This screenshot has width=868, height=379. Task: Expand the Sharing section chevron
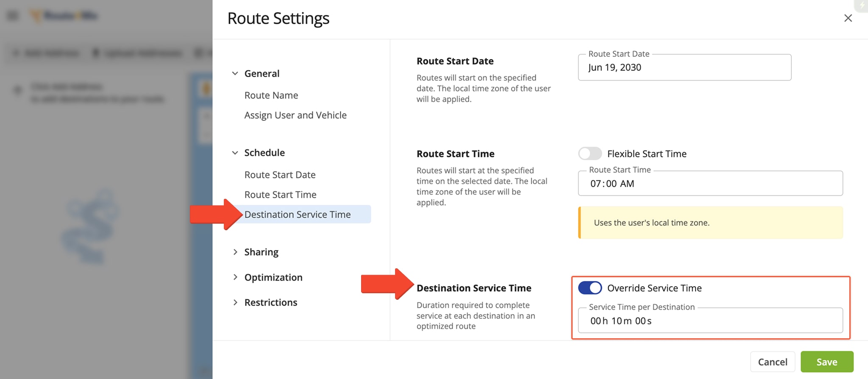235,252
